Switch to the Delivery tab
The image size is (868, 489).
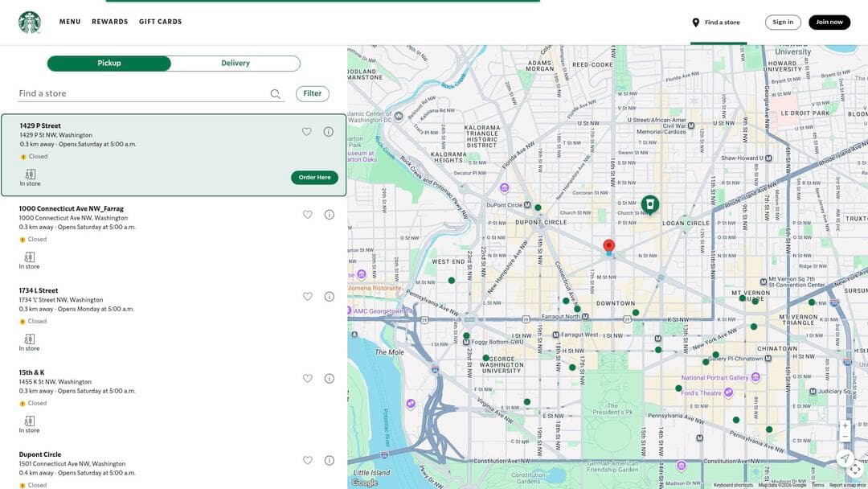[x=235, y=64]
